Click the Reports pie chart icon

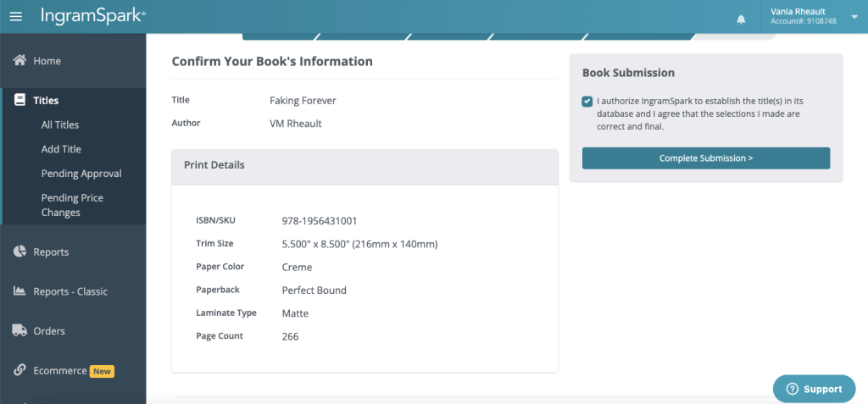19,252
